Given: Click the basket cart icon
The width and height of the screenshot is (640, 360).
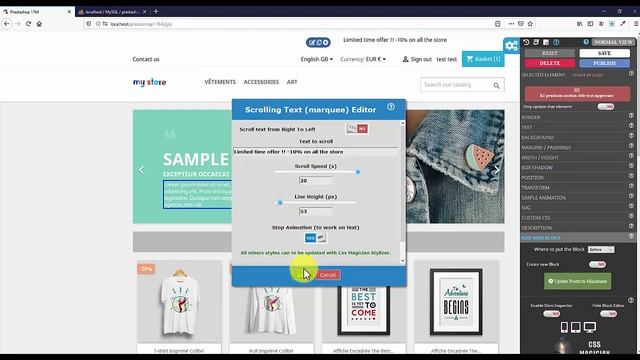Looking at the screenshot, I should click(x=470, y=59).
